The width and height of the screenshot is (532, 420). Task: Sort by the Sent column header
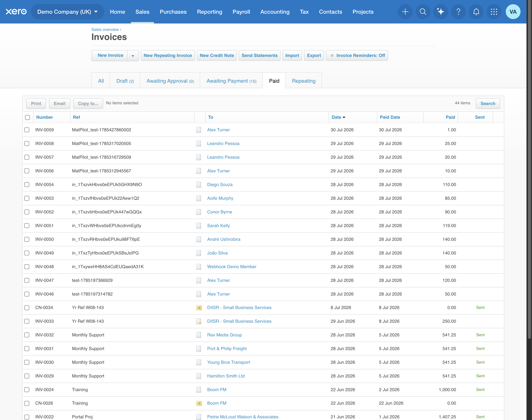(x=480, y=117)
